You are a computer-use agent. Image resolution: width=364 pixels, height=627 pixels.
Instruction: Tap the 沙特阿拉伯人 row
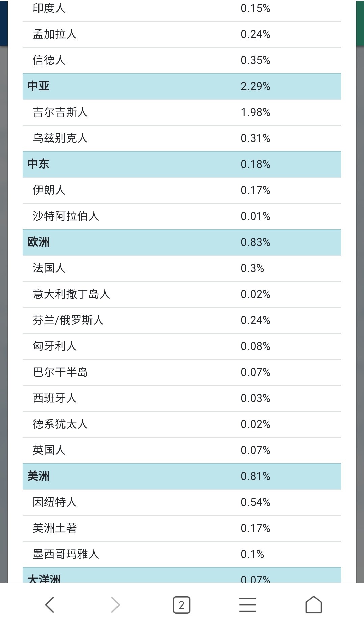click(x=182, y=216)
